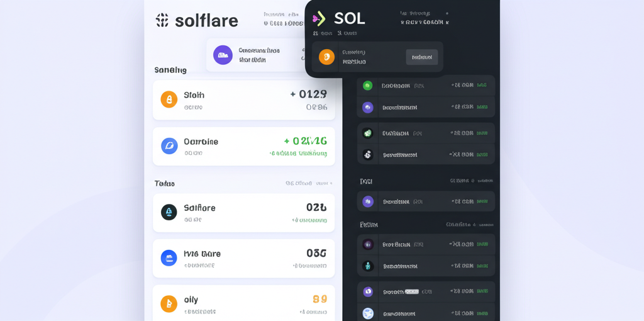Click the 'solflare' brand name
Image resolution: width=644 pixels, height=321 pixels.
(206, 21)
